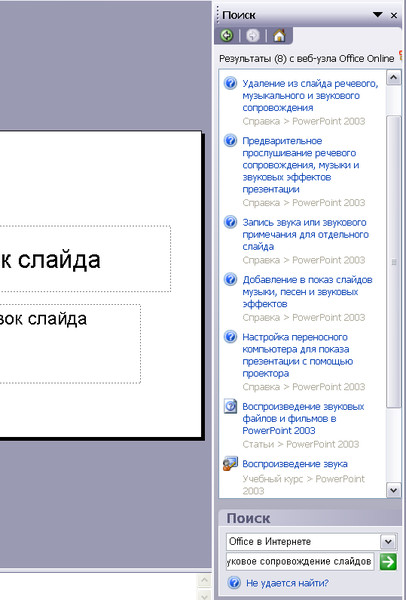The height and width of the screenshot is (600, 406).
Task: Click results list scroll down arrow
Action: 393,490
